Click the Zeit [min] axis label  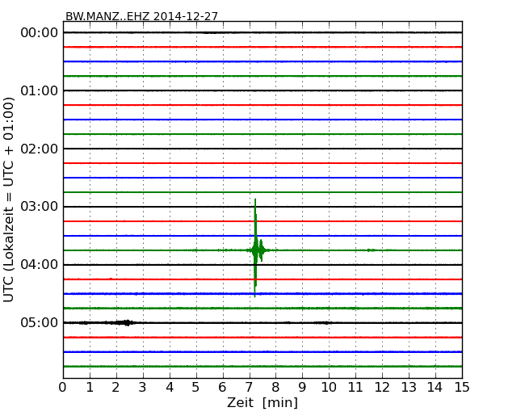[x=262, y=403]
